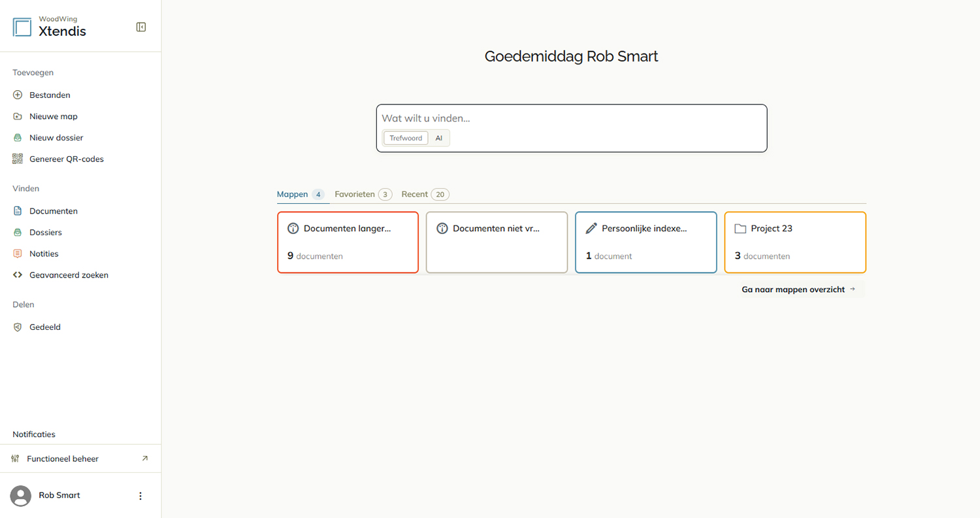
Task: Click the Functioneel beheer label
Action: [x=63, y=459]
